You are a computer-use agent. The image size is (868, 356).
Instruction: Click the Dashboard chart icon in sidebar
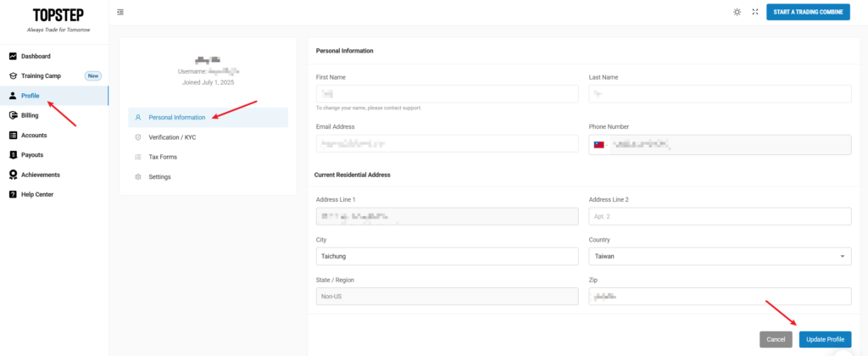pyautogui.click(x=13, y=56)
